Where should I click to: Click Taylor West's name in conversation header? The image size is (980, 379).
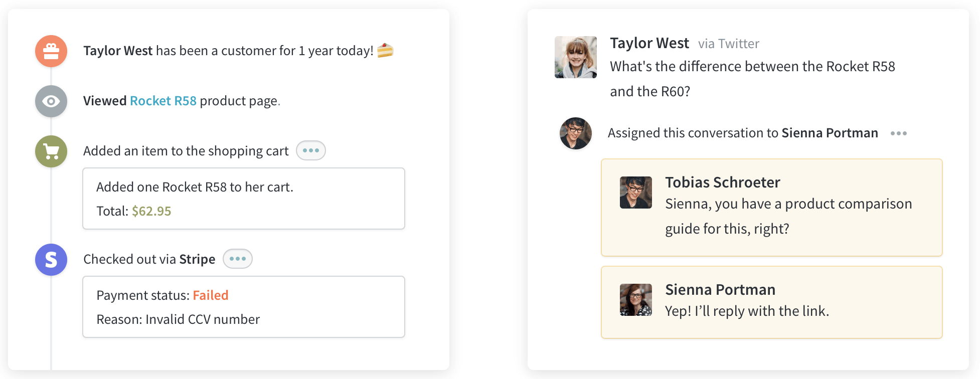tap(649, 43)
